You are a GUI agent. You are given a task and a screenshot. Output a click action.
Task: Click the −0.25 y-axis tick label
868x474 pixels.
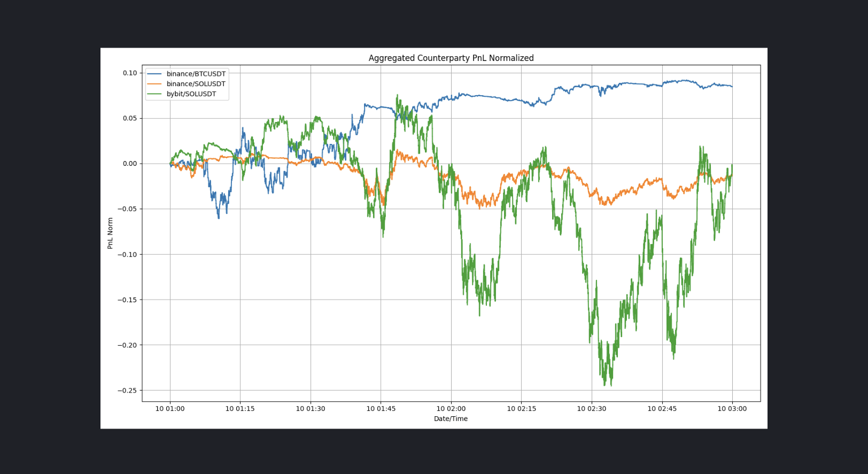[127, 391]
